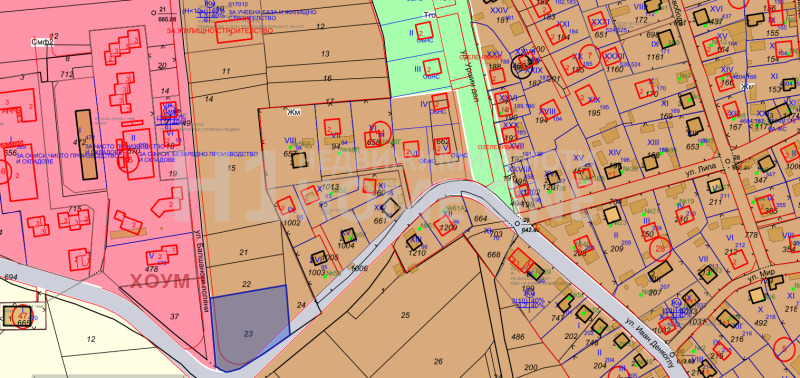Click the blue plot label "XXXII"
800x378 pixels.
coord(614,56)
